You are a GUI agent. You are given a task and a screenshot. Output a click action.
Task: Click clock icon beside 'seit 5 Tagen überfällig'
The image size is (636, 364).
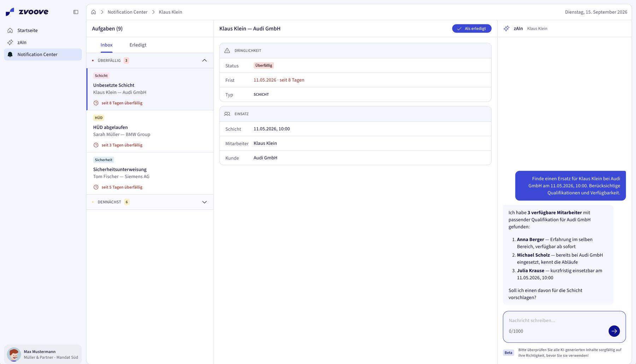pyautogui.click(x=96, y=187)
